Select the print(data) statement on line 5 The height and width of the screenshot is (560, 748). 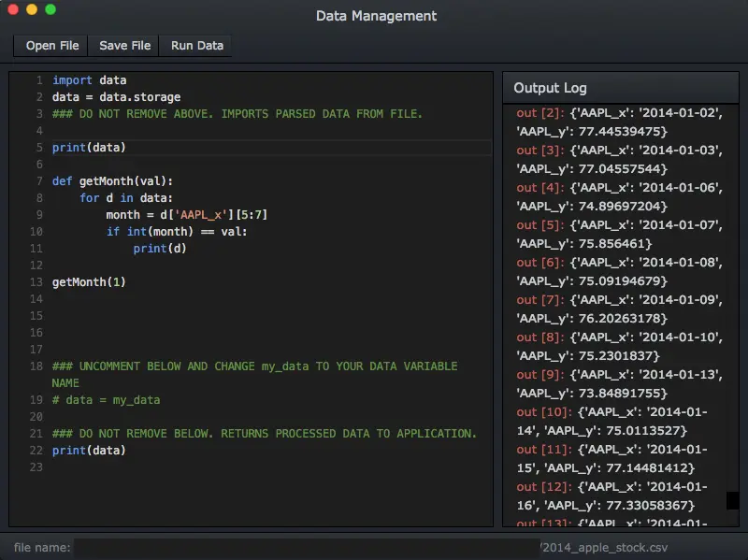(89, 147)
